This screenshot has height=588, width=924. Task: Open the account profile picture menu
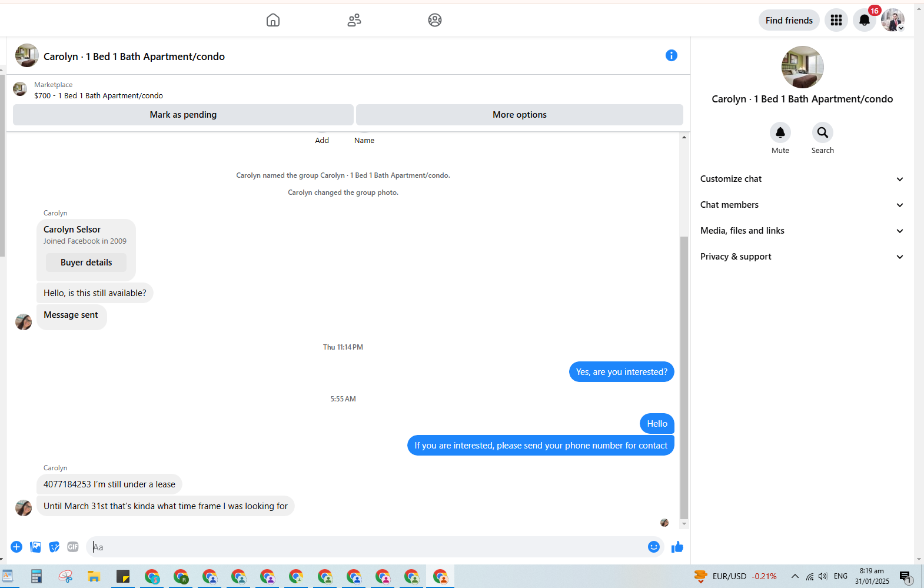[893, 21]
